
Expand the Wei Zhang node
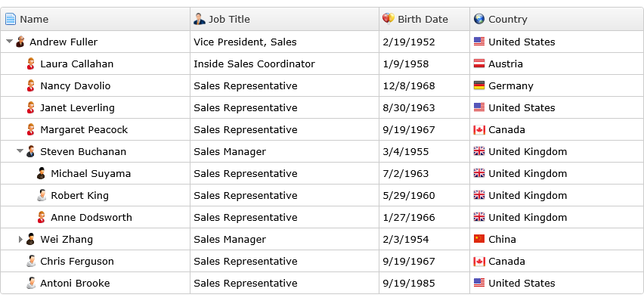[x=20, y=239]
